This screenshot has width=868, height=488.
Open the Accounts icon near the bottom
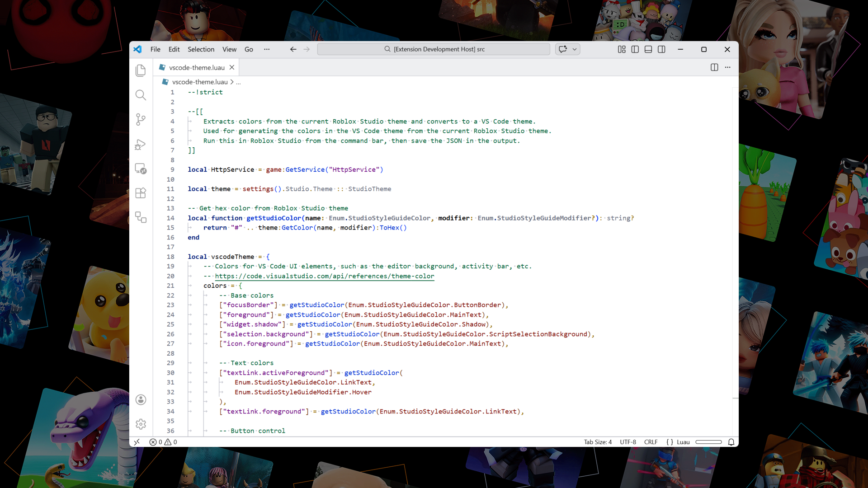141,400
